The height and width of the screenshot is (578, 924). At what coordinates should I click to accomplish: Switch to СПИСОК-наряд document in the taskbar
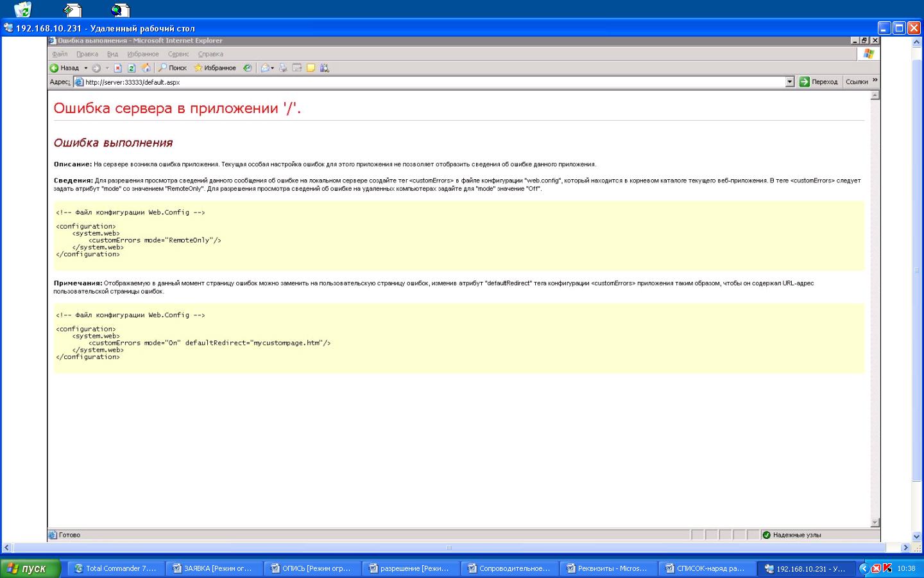pos(706,568)
